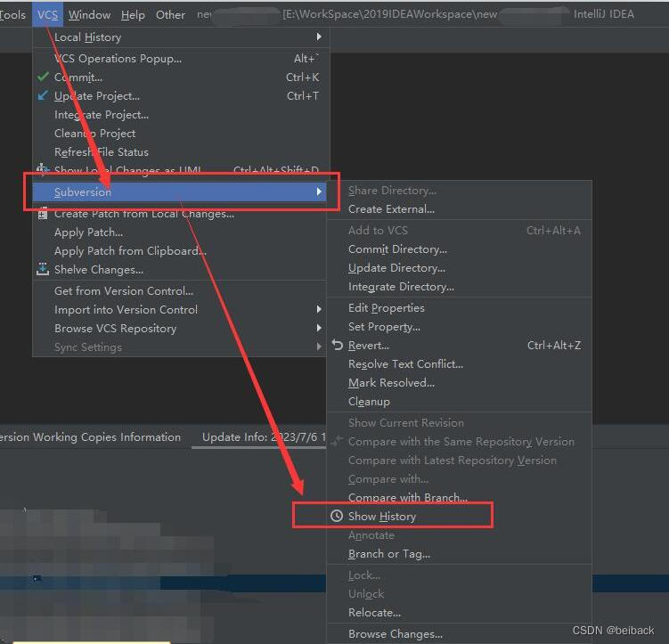Choose Branch or Tag... entry
Image resolution: width=669 pixels, height=644 pixels.
(x=459, y=553)
